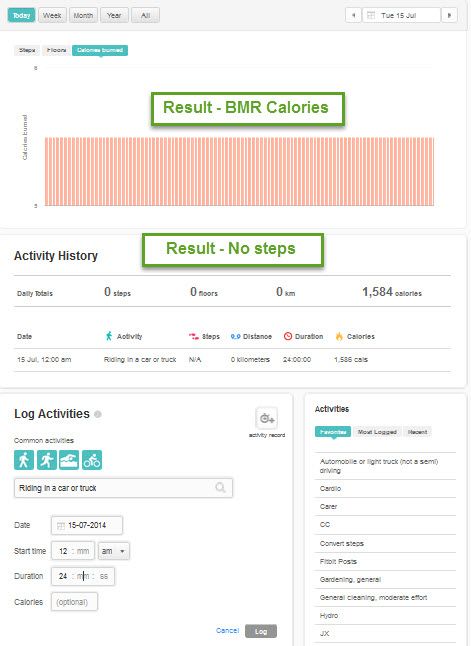Go to previous day arrow
This screenshot has height=646, width=471.
tap(353, 16)
